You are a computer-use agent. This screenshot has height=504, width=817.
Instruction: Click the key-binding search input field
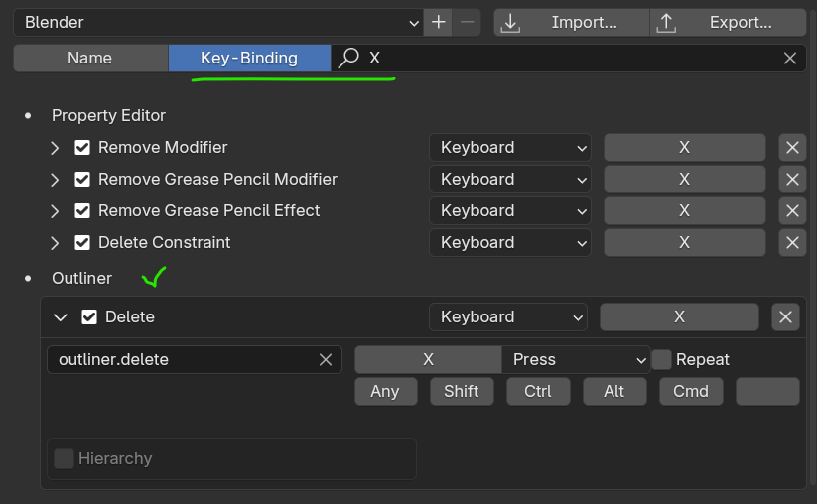point(566,59)
